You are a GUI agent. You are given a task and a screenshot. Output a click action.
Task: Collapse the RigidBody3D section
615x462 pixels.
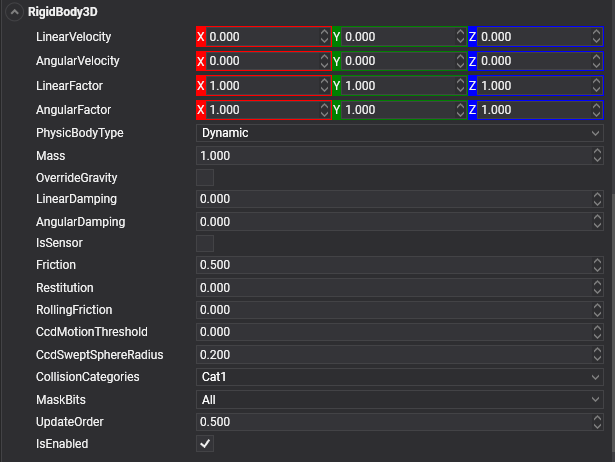(x=16, y=14)
